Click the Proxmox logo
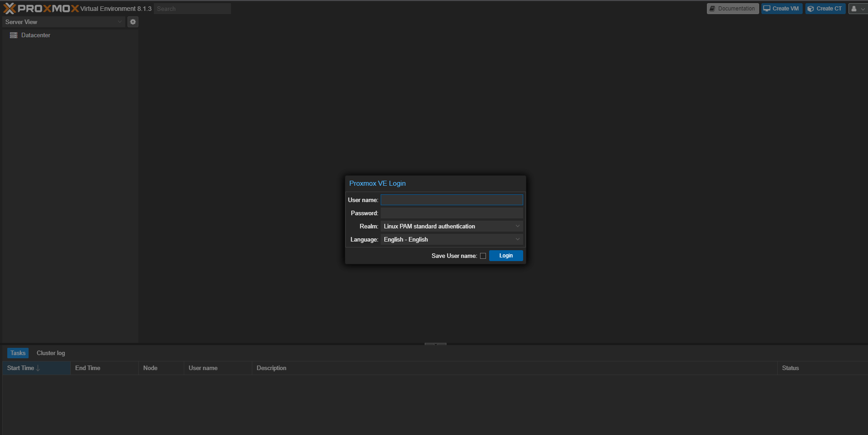868x435 pixels. (41, 9)
